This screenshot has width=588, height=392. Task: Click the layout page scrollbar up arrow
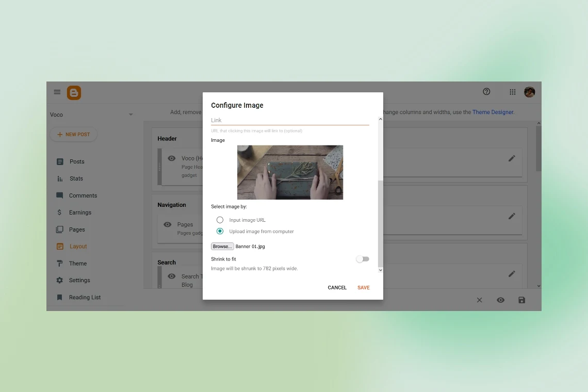[x=538, y=123]
